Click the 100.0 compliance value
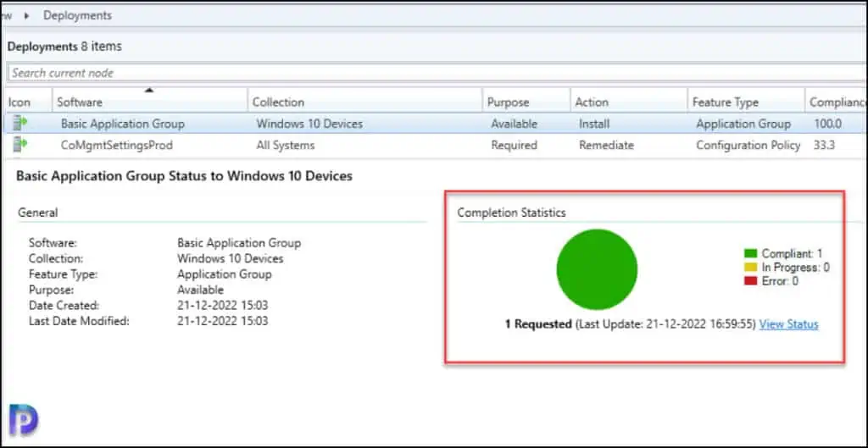This screenshot has width=868, height=448. (x=828, y=124)
